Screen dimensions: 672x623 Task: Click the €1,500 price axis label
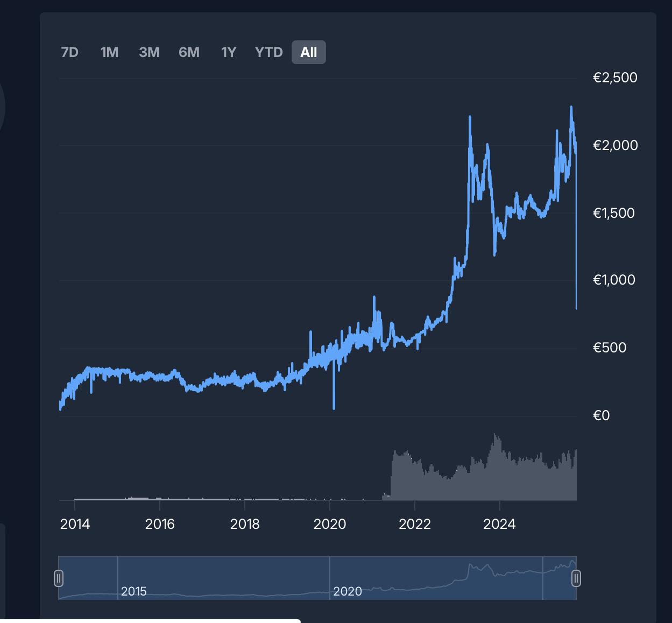[613, 213]
